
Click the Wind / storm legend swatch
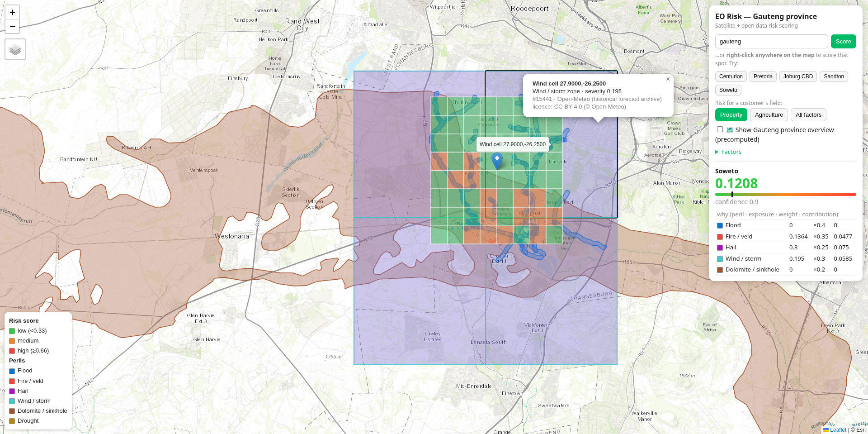click(12, 401)
